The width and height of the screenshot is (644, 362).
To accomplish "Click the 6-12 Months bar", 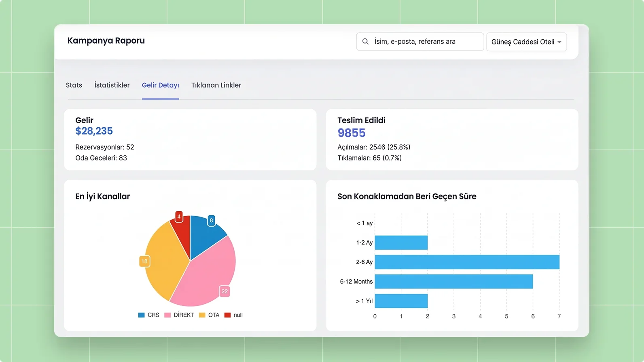I will [x=453, y=282].
